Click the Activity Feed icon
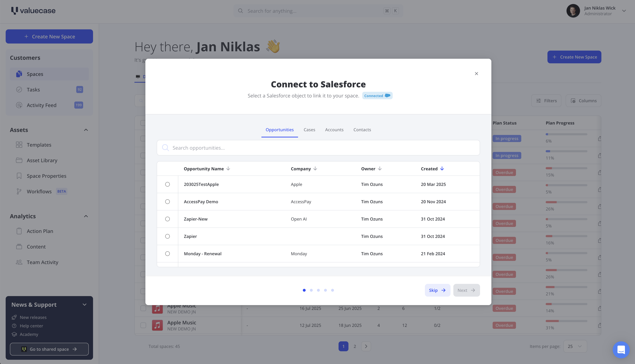Viewport: 635px width, 364px height. point(19,105)
